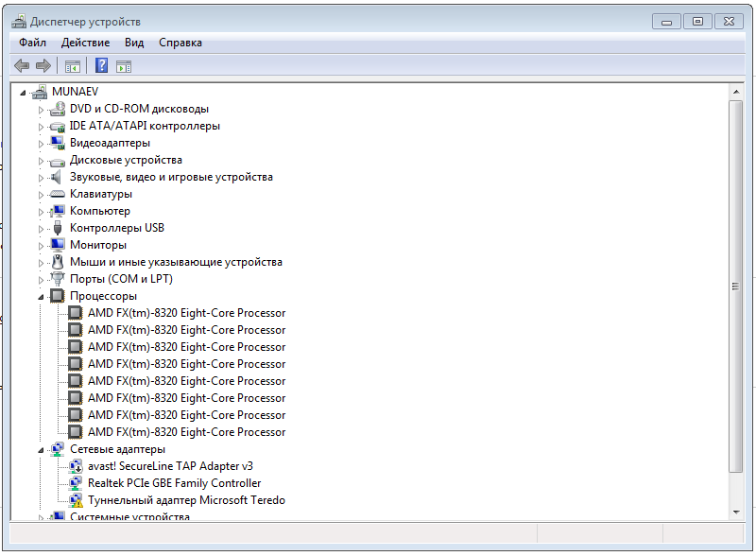Click the Forward arrow toolbar icon
The image size is (756, 556).
click(x=43, y=65)
